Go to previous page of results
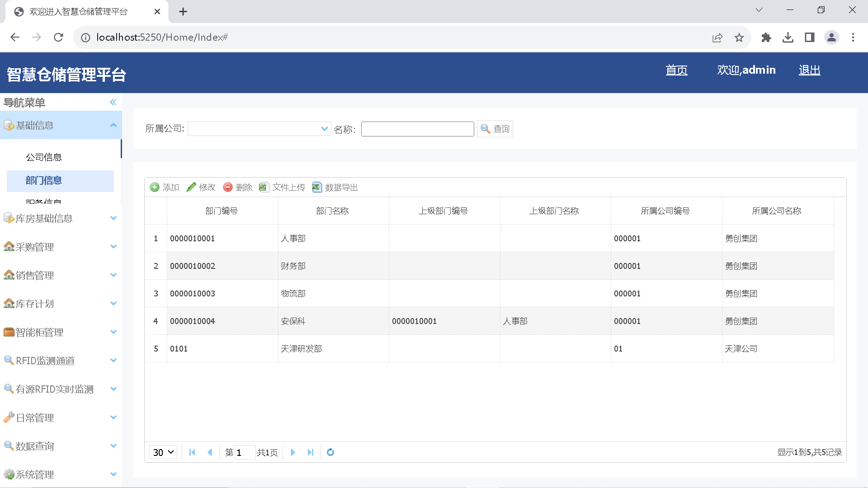This screenshot has height=488, width=868. coord(210,452)
